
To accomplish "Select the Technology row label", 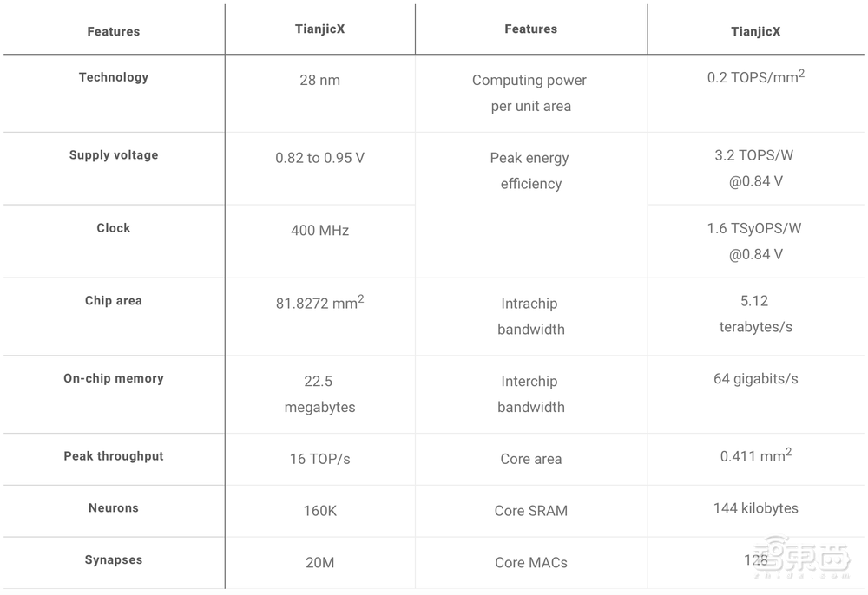I will (114, 77).
